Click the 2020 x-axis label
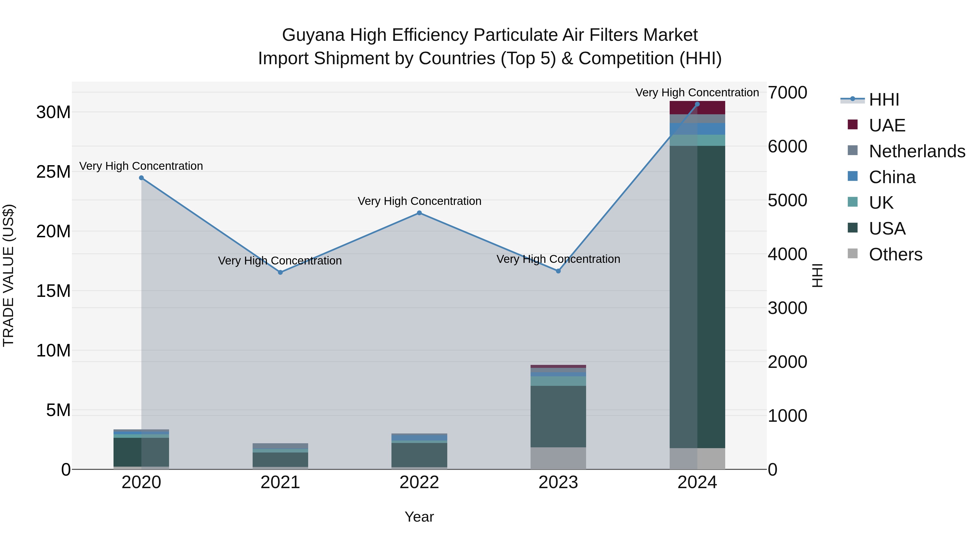Screen dimensions: 980x551 tap(141, 482)
